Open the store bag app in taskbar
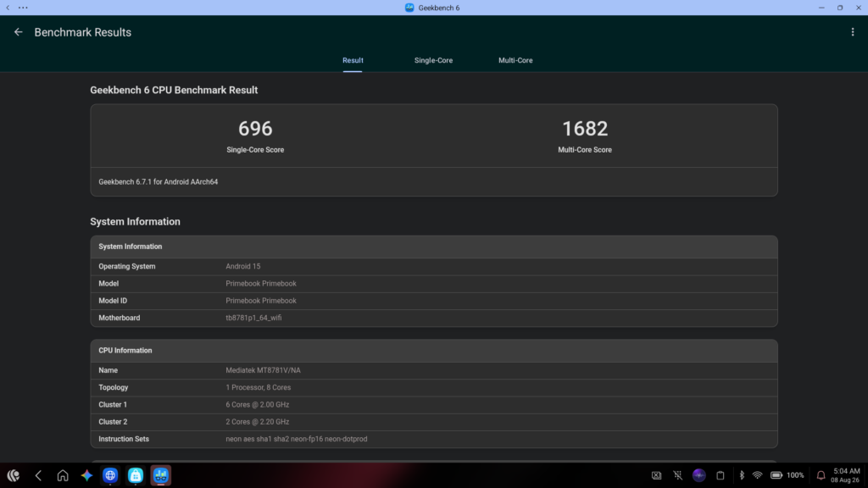Viewport: 868px width, 488px height. 136,475
